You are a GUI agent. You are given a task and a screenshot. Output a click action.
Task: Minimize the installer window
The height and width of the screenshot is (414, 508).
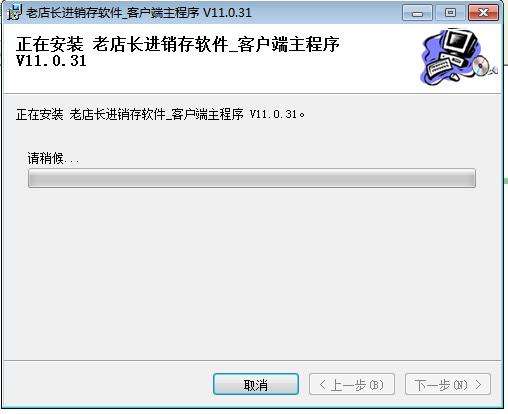tap(417, 13)
